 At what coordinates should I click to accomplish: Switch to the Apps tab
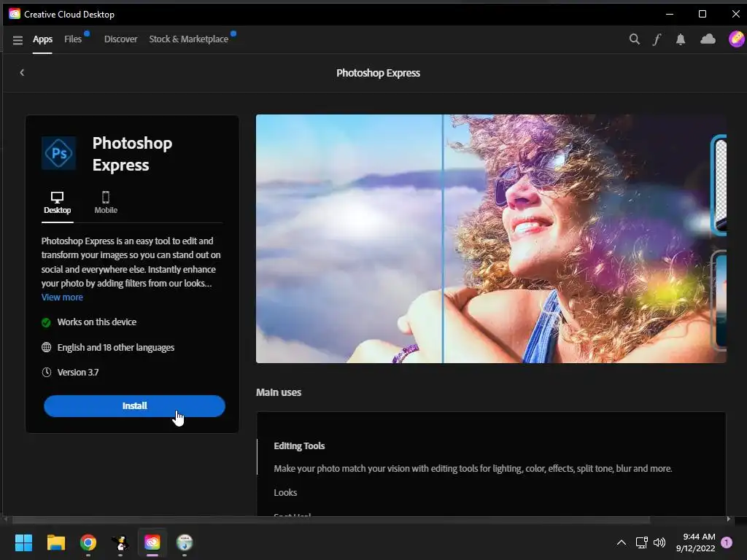point(42,39)
